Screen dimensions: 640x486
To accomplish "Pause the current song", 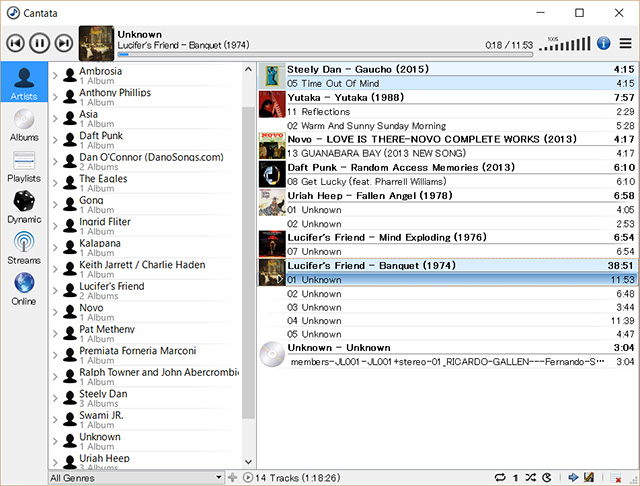I will tap(39, 43).
